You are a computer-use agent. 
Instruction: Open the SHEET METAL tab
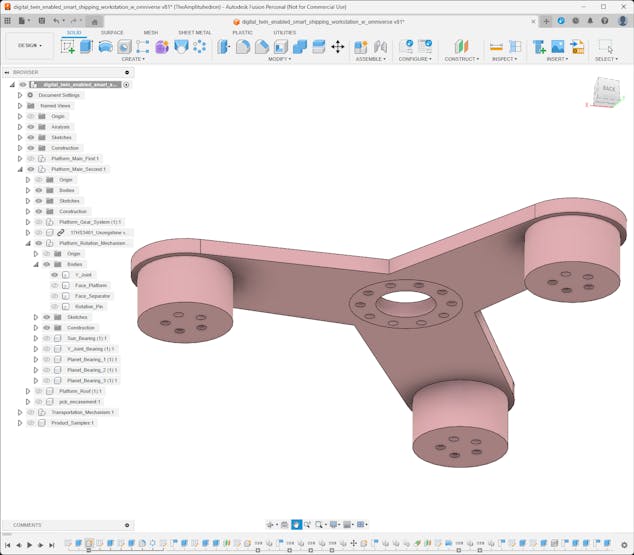click(x=194, y=32)
